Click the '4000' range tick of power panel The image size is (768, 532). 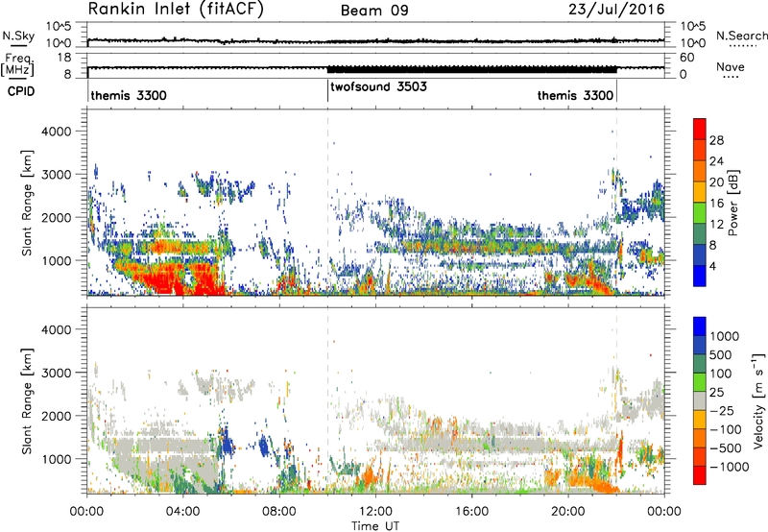57,132
